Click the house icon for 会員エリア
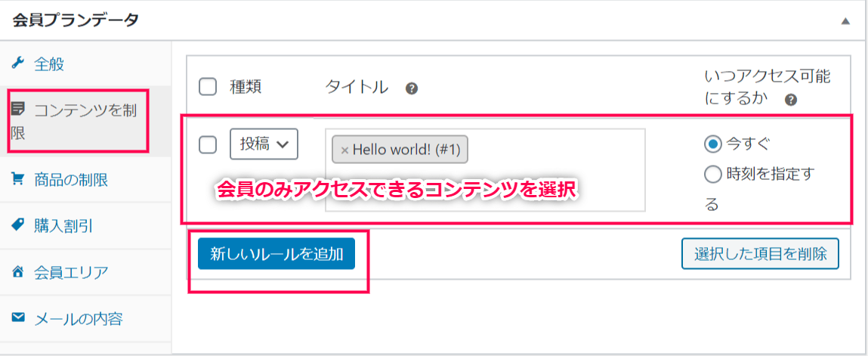Image resolution: width=868 pixels, height=356 pixels. point(18,271)
